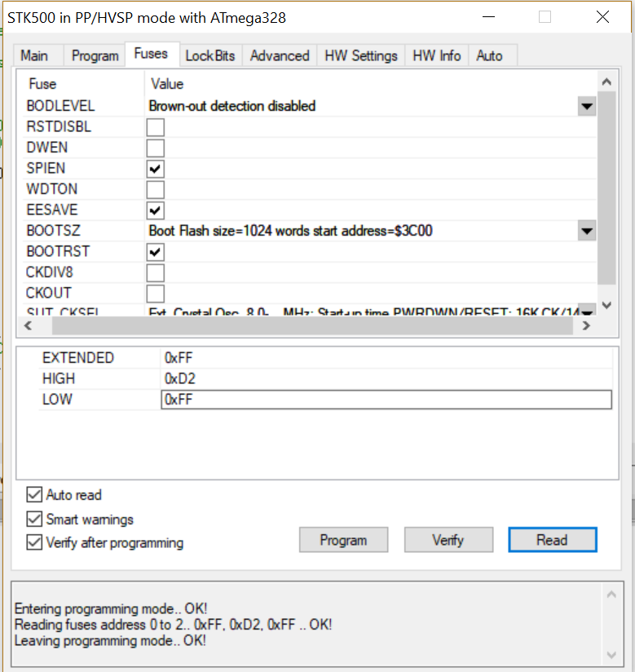Click 'Entering programming mode.. OK!' log line
The width and height of the screenshot is (635, 672).
tap(111, 608)
